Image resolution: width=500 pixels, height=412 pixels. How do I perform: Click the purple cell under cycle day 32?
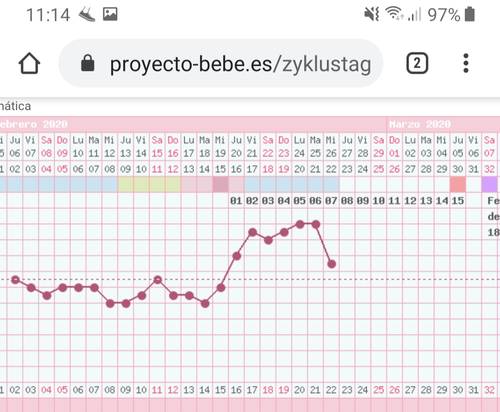489,185
